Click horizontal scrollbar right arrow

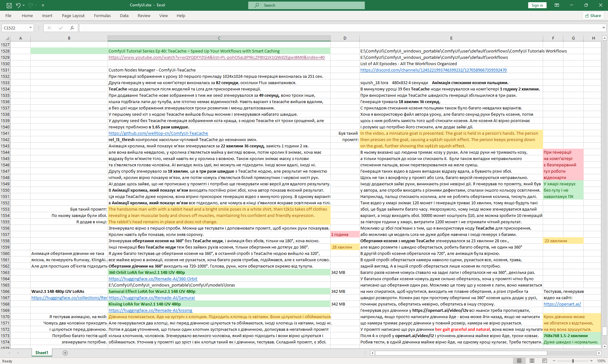(598, 353)
